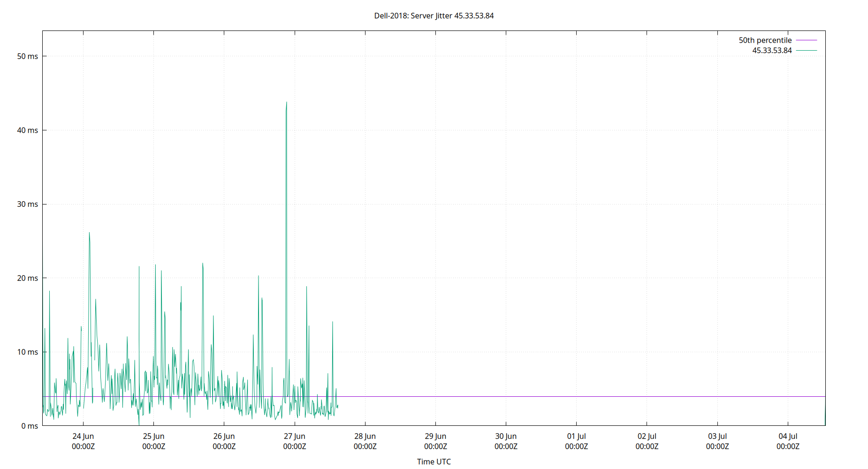Image resolution: width=868 pixels, height=469 pixels.
Task: Click the 26 ms jitter peak after 24 Jun
Action: [89, 233]
